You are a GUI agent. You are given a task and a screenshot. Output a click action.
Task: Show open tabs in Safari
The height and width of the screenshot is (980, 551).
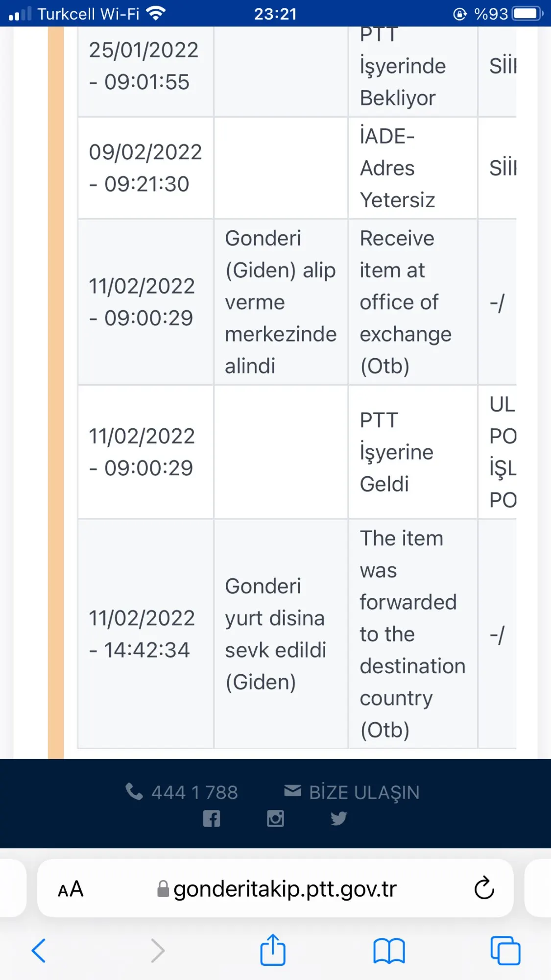505,951
